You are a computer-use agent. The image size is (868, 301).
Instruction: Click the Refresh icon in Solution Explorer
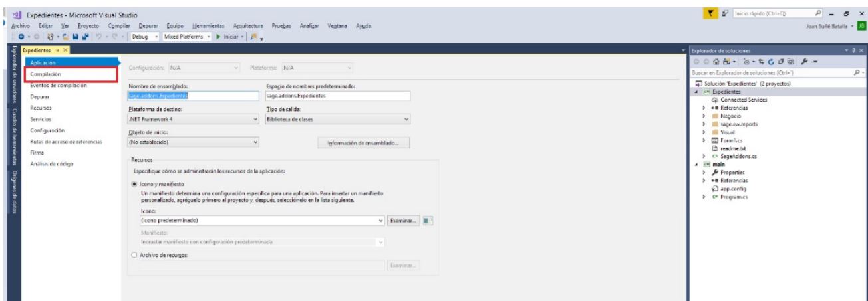(x=771, y=61)
